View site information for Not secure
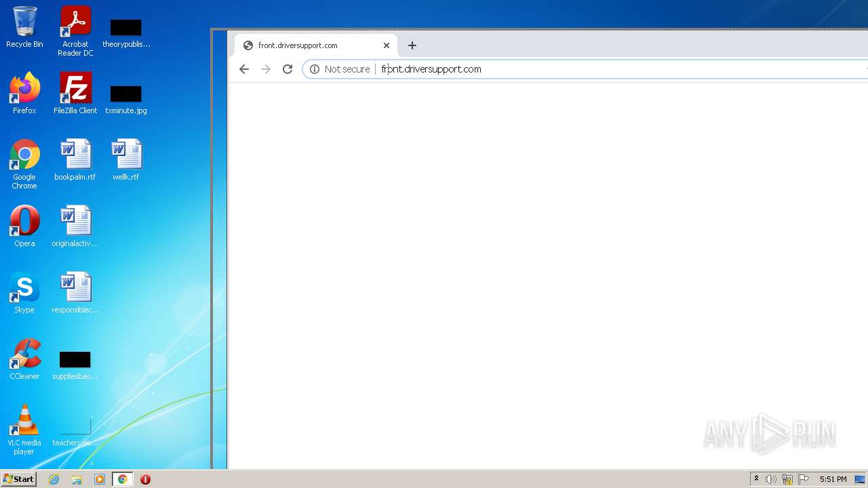This screenshot has width=868, height=488. click(340, 69)
